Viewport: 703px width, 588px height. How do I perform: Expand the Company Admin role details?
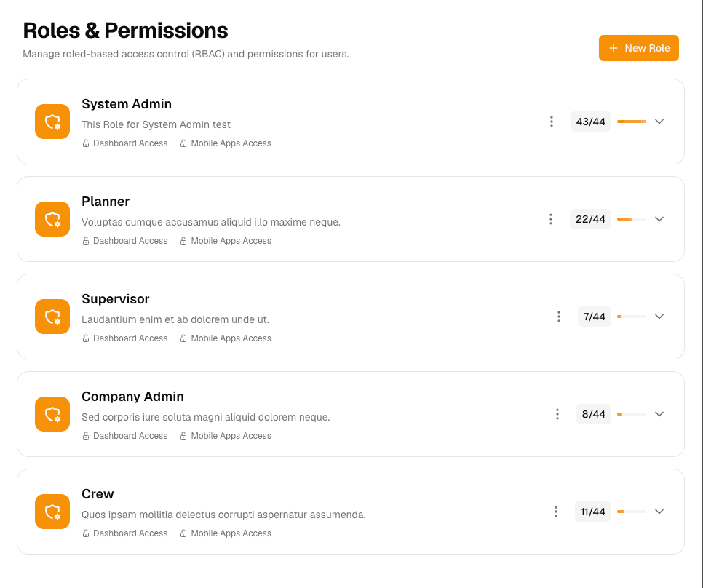pos(659,414)
